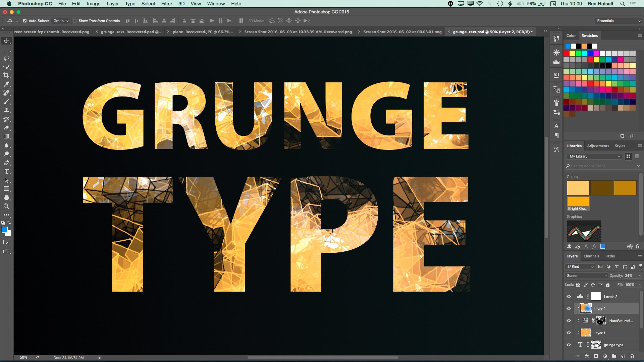Select the Move tool
This screenshot has height=362, width=644.
(x=6, y=40)
